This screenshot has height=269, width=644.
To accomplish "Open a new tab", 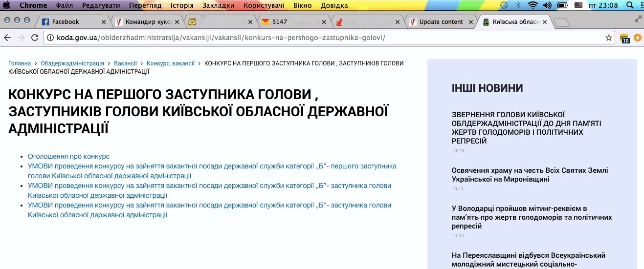I will coord(562,22).
